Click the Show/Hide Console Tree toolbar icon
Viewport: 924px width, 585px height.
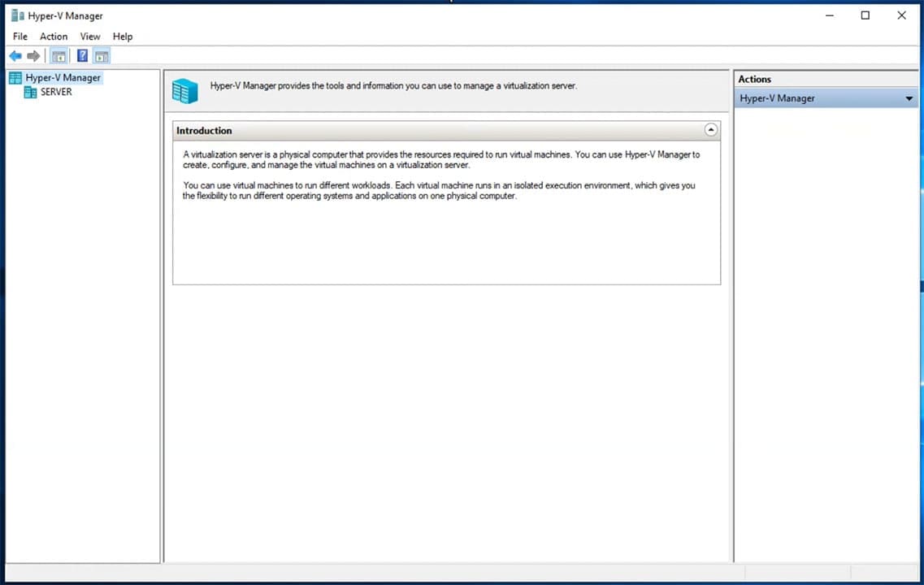coord(59,55)
